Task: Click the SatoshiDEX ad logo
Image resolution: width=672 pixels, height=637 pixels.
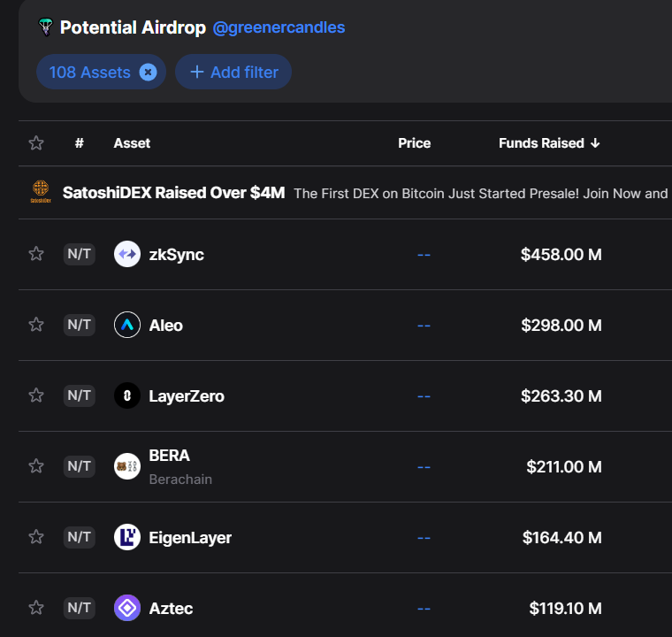Action: click(41, 192)
